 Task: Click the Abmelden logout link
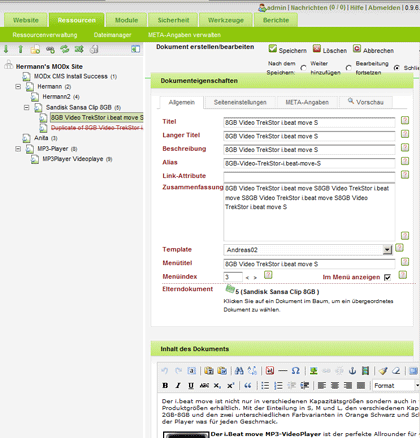coord(384,7)
